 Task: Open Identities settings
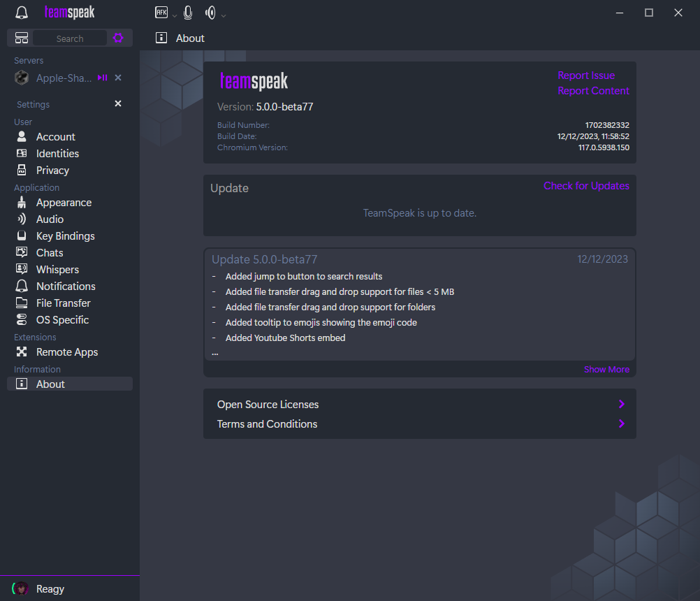pyautogui.click(x=70, y=154)
